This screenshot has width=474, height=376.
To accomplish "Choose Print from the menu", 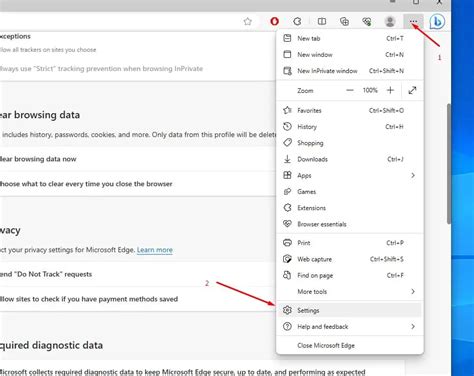I will tap(350, 243).
